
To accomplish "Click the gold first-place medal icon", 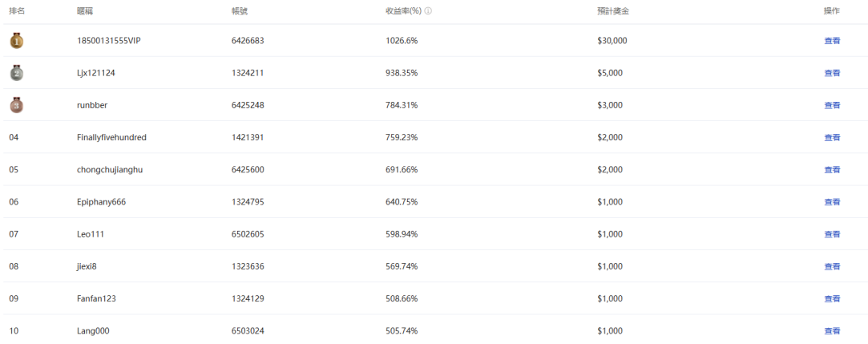I will click(x=16, y=41).
